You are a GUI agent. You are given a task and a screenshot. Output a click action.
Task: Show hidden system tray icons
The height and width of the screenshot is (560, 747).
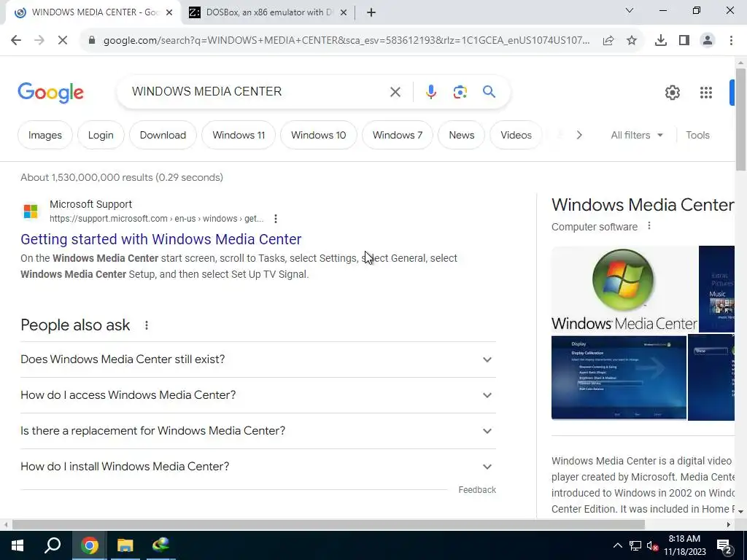coord(617,545)
